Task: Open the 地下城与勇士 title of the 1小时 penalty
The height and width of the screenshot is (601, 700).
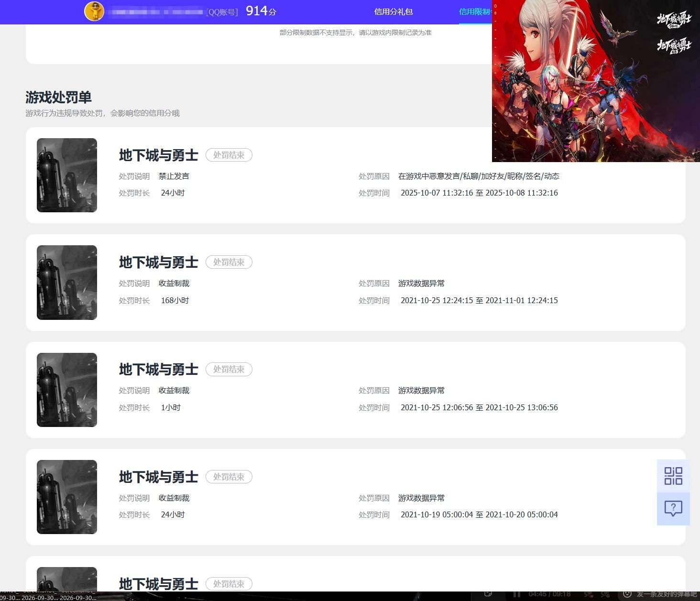Action: (x=158, y=369)
